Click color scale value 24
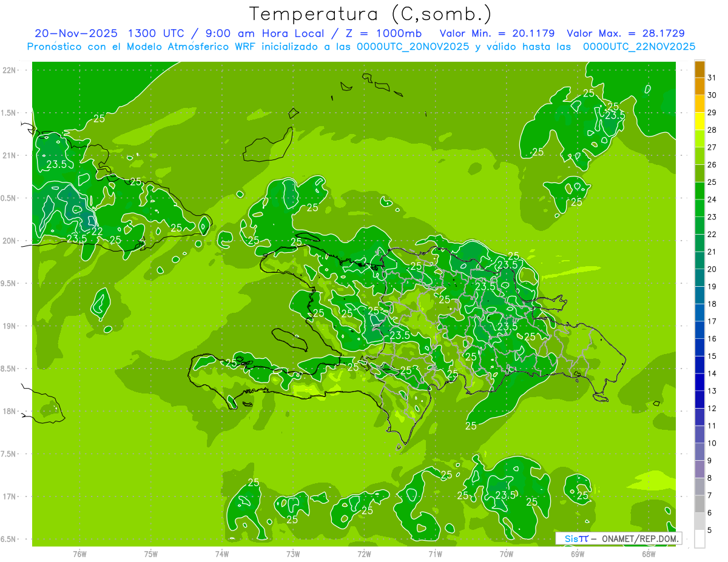This screenshot has height=562, width=728. [712, 199]
